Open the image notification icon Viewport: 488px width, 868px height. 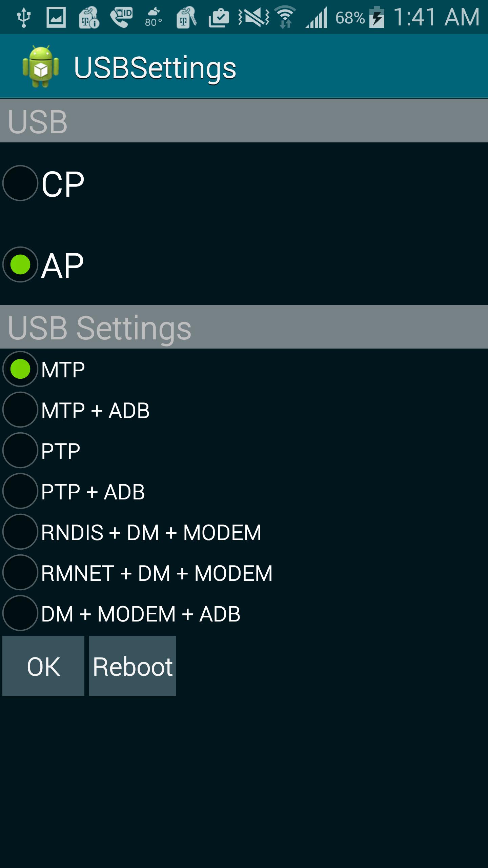pos(56,17)
